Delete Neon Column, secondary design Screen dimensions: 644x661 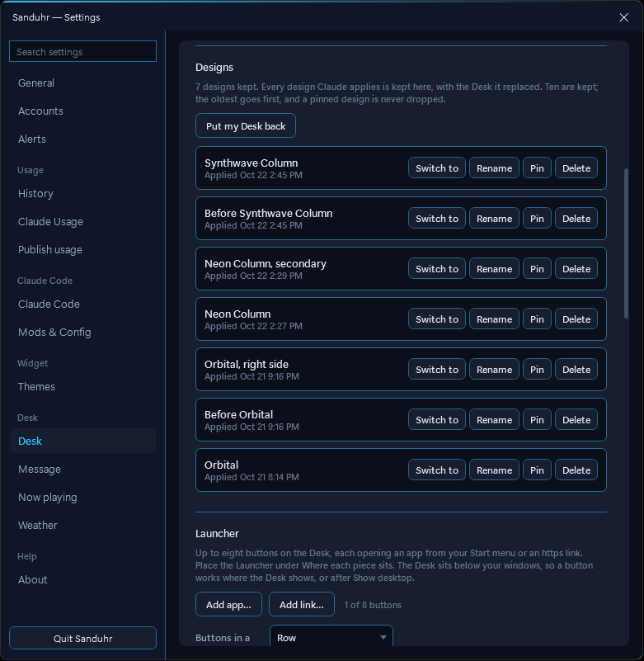(576, 268)
